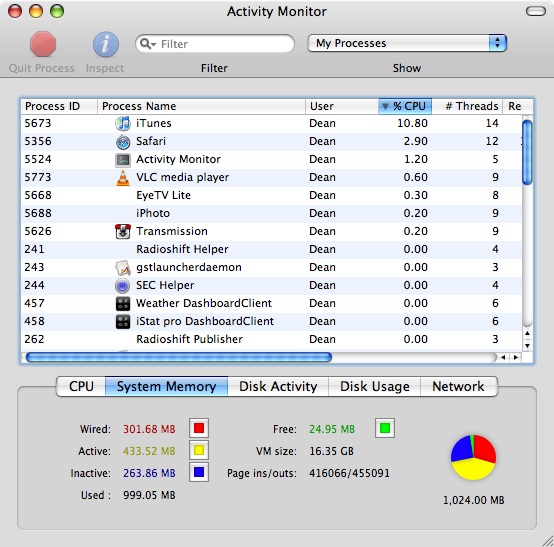The width and height of the screenshot is (554, 547).
Task: Click the Inspect info icon
Action: pyautogui.click(x=106, y=44)
